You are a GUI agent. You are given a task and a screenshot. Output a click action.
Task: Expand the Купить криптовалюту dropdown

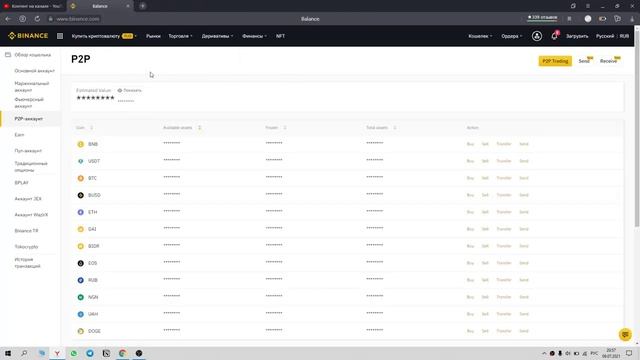[104, 36]
